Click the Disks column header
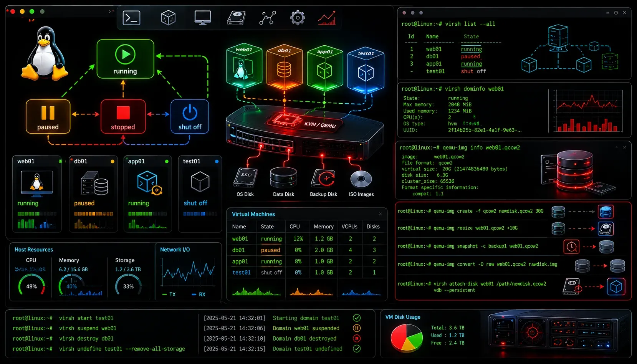Image resolution: width=637 pixels, height=364 pixels. point(373,227)
